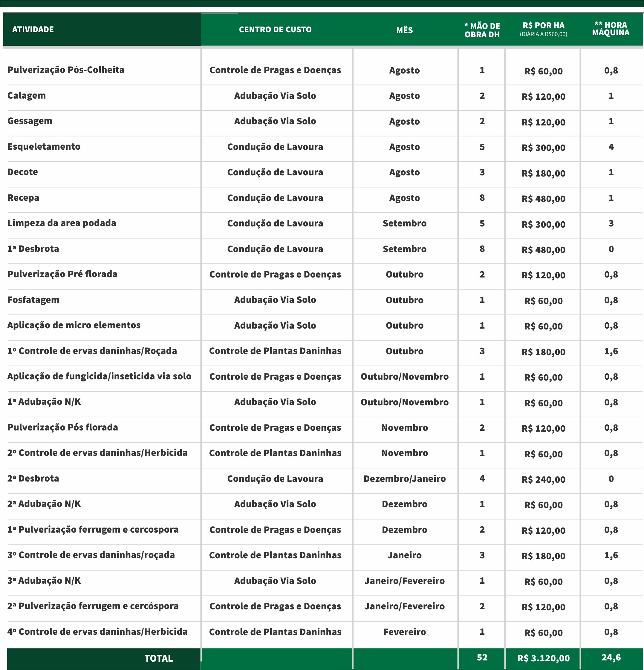Click Controle de Plantas Daninhas in Fevereiro row
The height and width of the screenshot is (670, 644).
[x=275, y=632]
